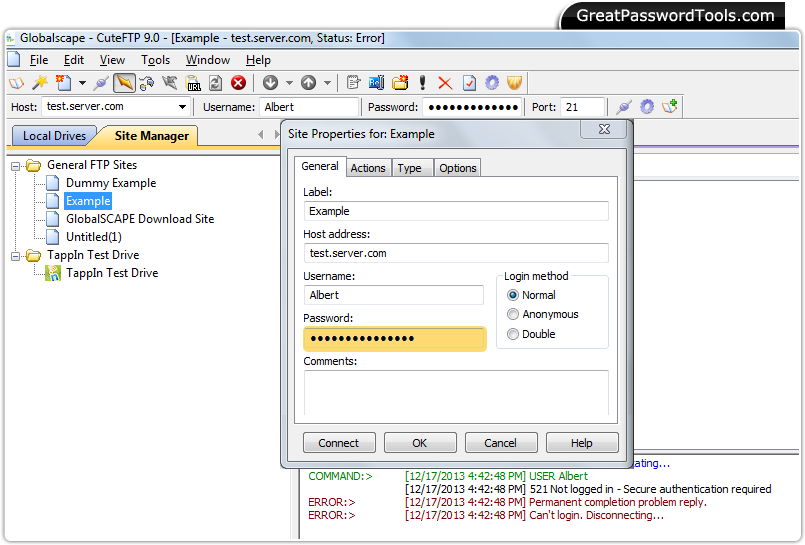Click the Quick Connect Password field

472,107
